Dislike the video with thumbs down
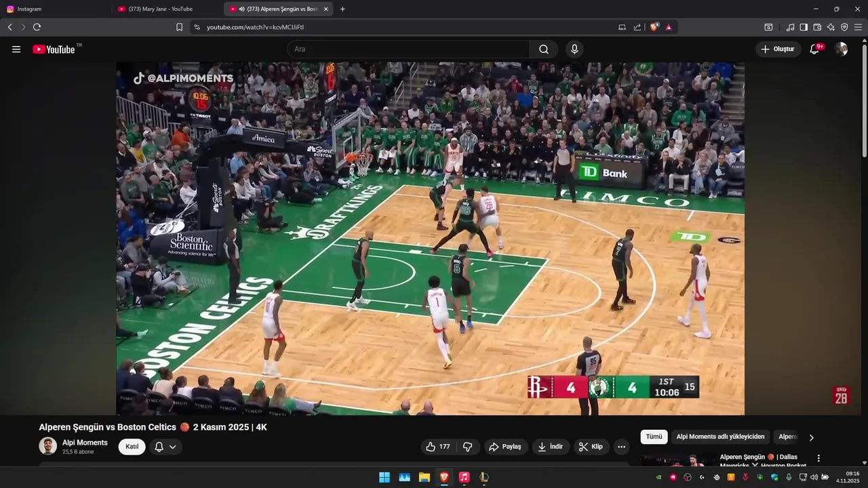The image size is (868, 488). point(467,447)
